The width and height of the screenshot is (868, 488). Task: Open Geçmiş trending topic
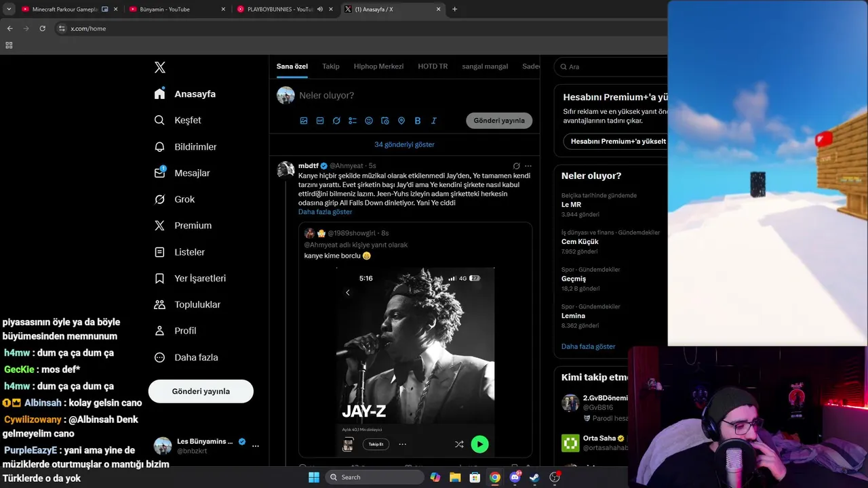click(x=574, y=279)
